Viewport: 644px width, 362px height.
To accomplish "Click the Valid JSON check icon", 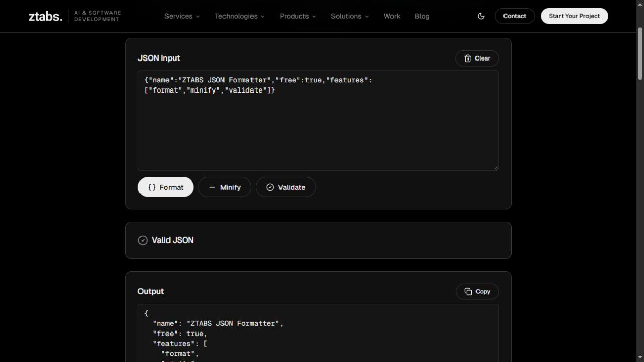I will (143, 240).
